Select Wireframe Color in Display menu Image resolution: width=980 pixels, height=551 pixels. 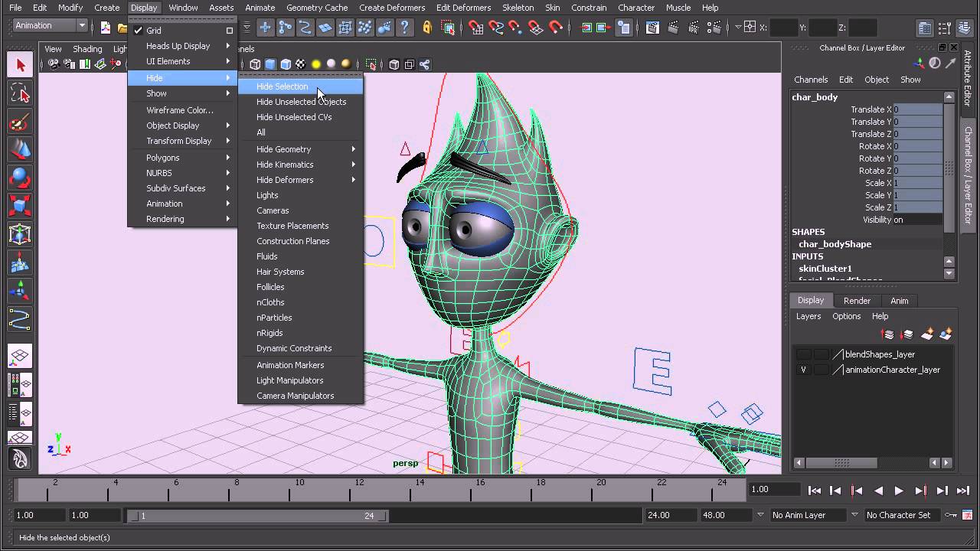point(182,110)
